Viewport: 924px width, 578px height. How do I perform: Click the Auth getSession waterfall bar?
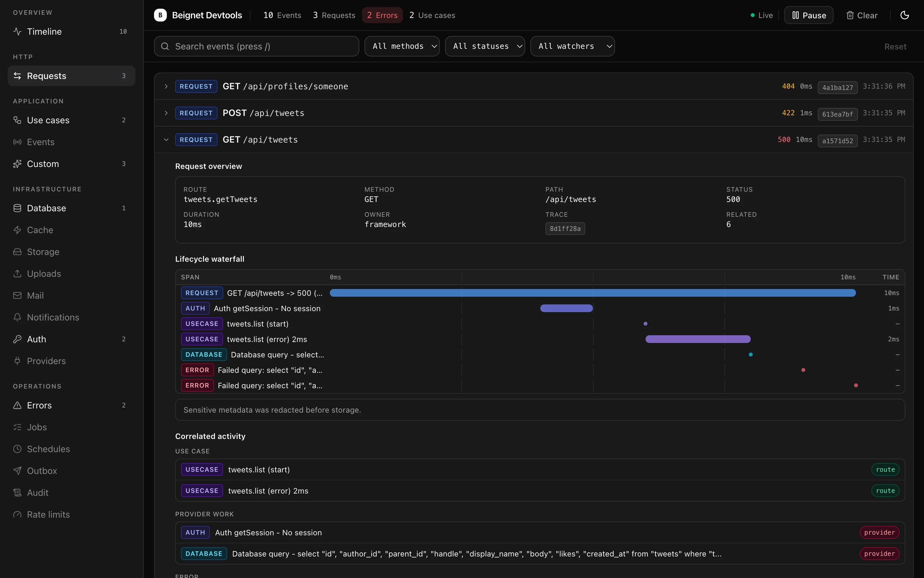[566, 308]
